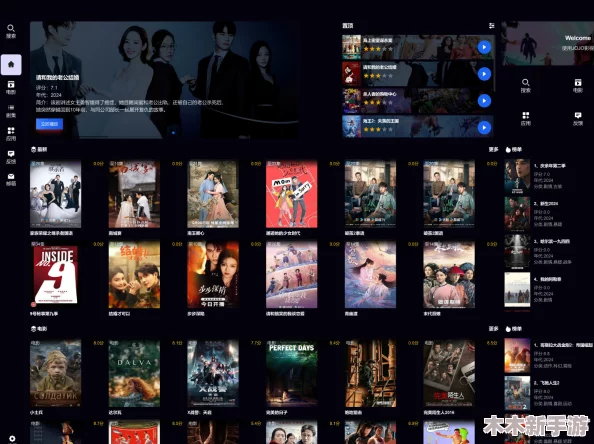
Task: Open the Mailbox envelope icon in sidebar
Action: tap(11, 180)
